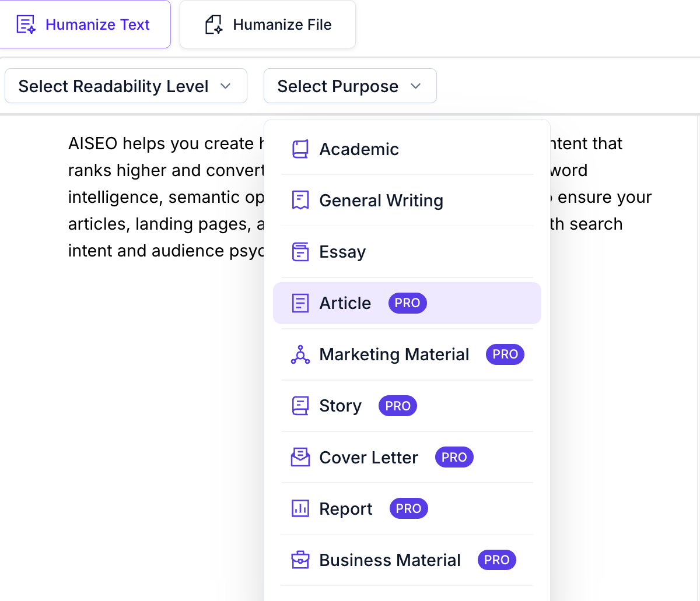The width and height of the screenshot is (700, 601).
Task: Choose General Writing purpose option
Action: (x=407, y=201)
